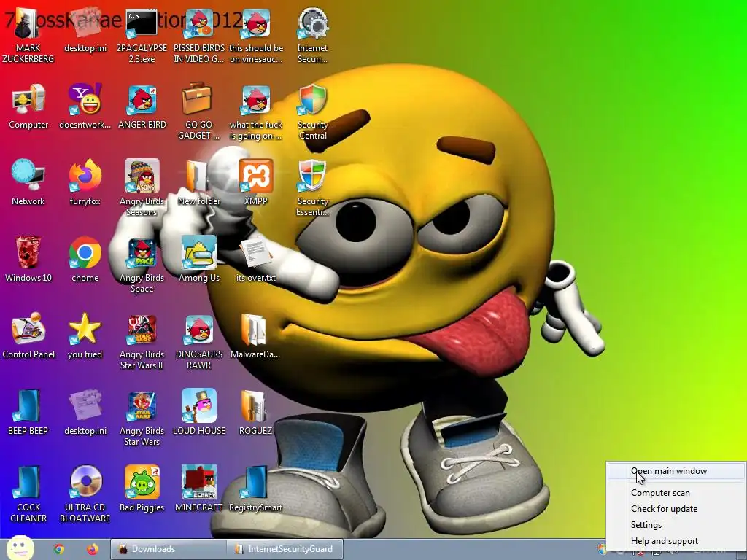Choose Check for update menu entry
The height and width of the screenshot is (560, 747).
676,509
